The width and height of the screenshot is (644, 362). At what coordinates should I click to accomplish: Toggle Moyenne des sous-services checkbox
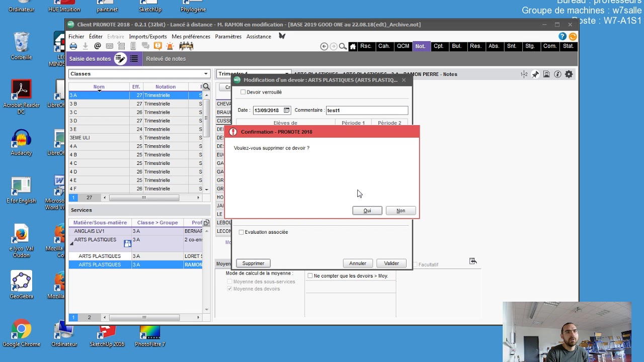[230, 282]
